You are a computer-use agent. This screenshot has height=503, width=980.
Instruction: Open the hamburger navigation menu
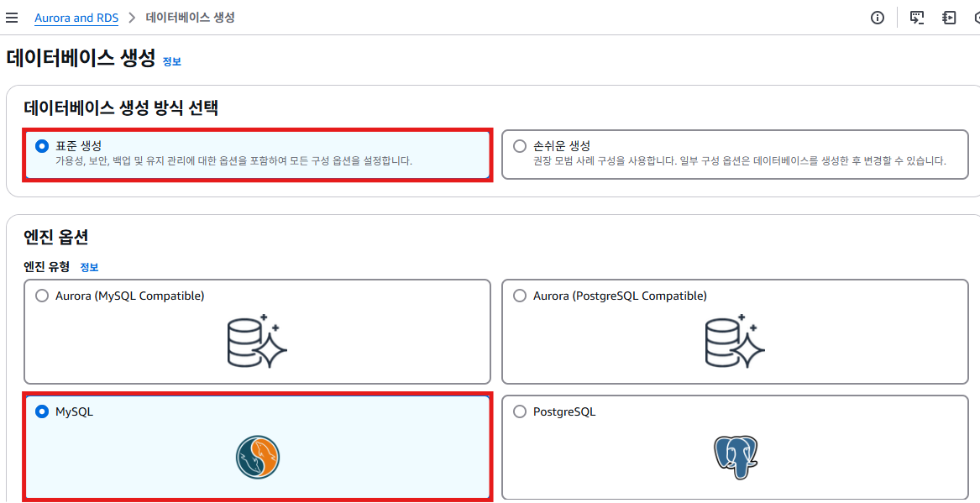tap(11, 18)
